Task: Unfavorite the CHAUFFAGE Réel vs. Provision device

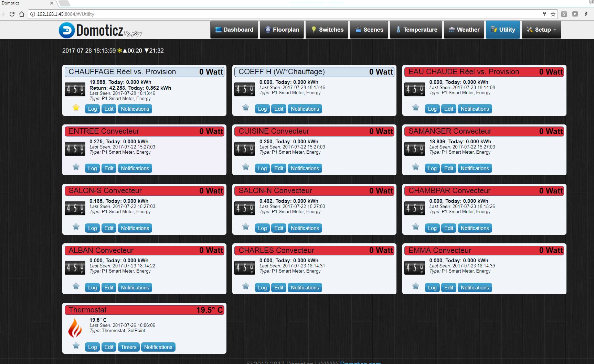Action: 76,108
